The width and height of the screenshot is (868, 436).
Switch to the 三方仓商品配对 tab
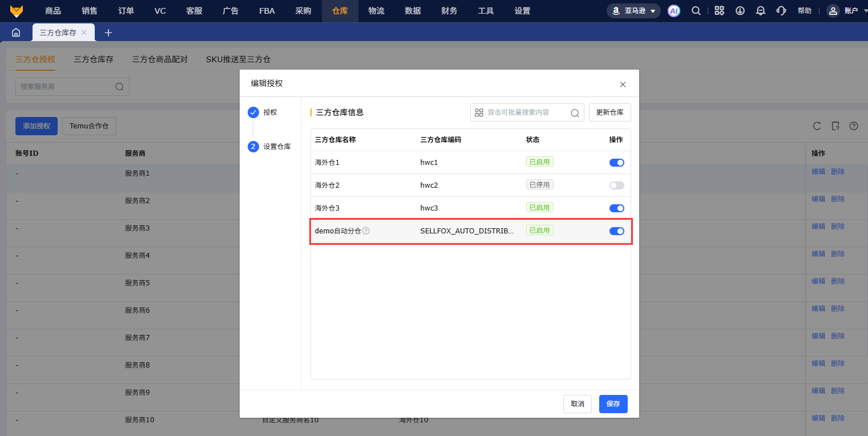tap(160, 59)
